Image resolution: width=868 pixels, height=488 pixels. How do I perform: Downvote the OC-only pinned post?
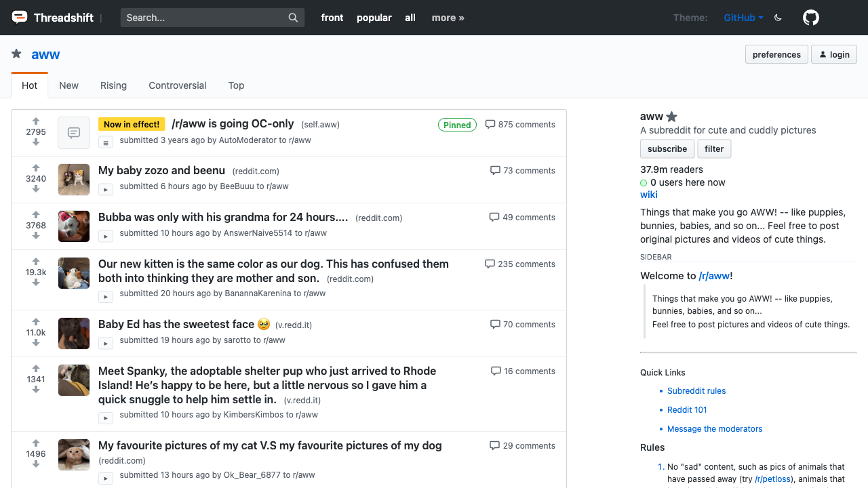pyautogui.click(x=36, y=142)
